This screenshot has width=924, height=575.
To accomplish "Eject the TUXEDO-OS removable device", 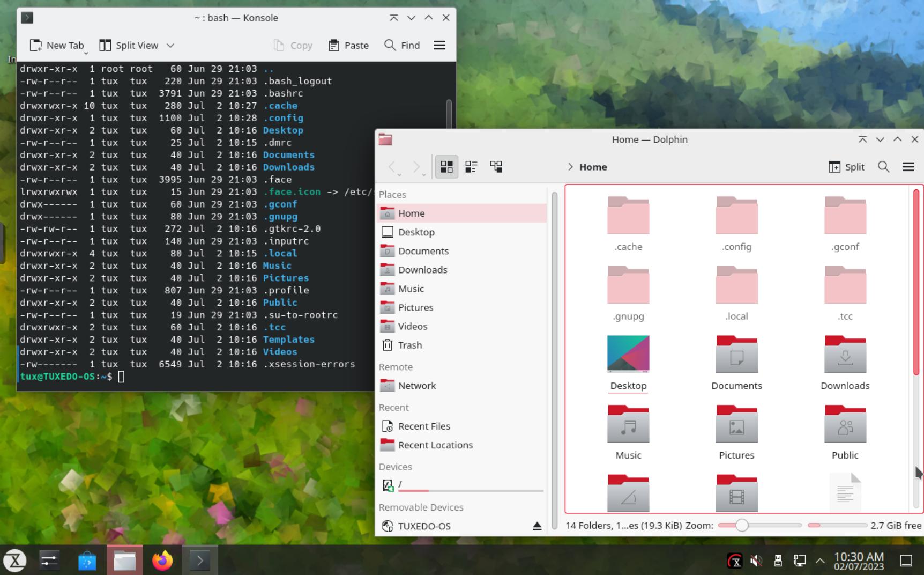I will 537,526.
